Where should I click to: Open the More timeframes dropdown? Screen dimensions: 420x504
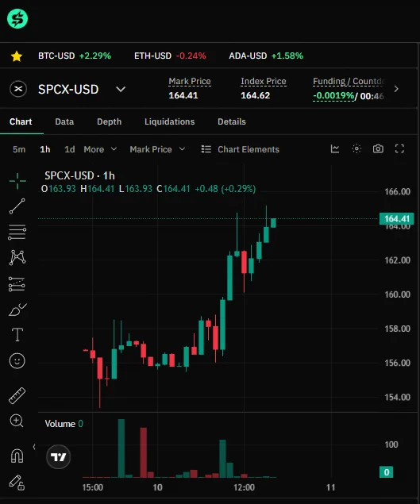100,149
